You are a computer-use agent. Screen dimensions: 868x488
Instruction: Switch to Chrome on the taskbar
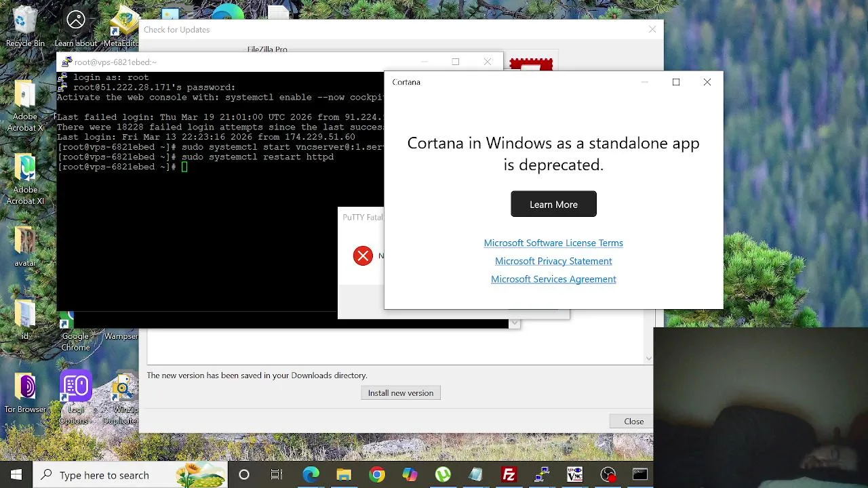(377, 474)
